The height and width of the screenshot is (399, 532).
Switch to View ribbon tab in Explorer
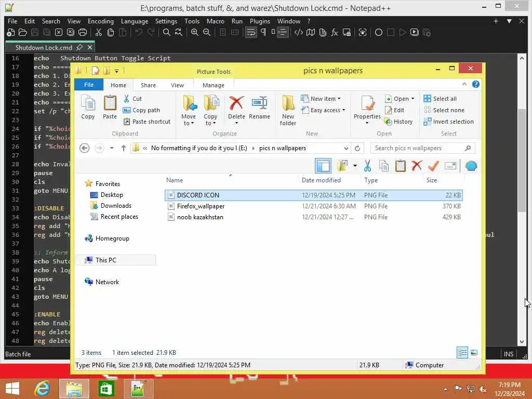tap(178, 85)
